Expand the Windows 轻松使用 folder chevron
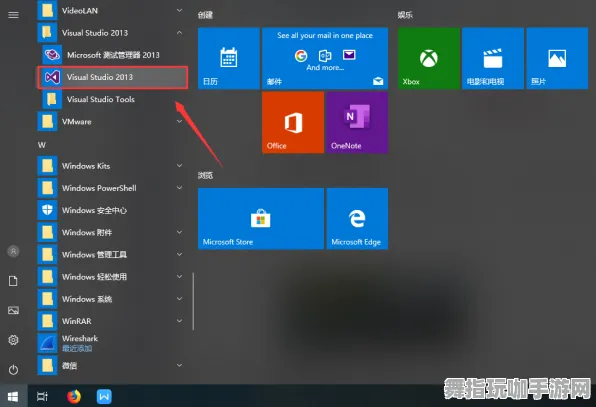 coord(179,277)
